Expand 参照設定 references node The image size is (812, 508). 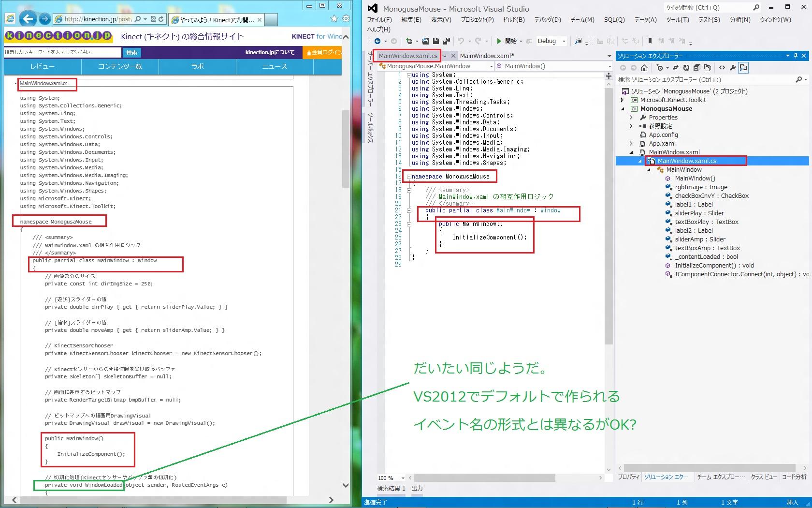click(631, 126)
